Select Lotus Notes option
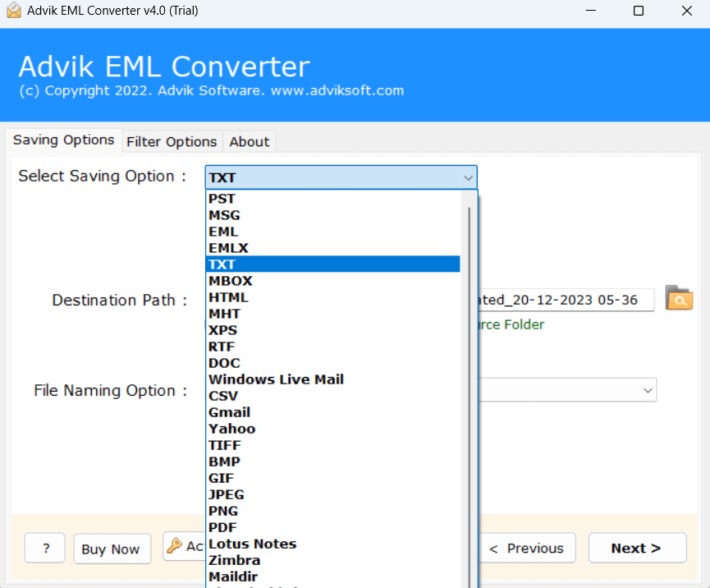The height and width of the screenshot is (588, 710). pyautogui.click(x=332, y=544)
